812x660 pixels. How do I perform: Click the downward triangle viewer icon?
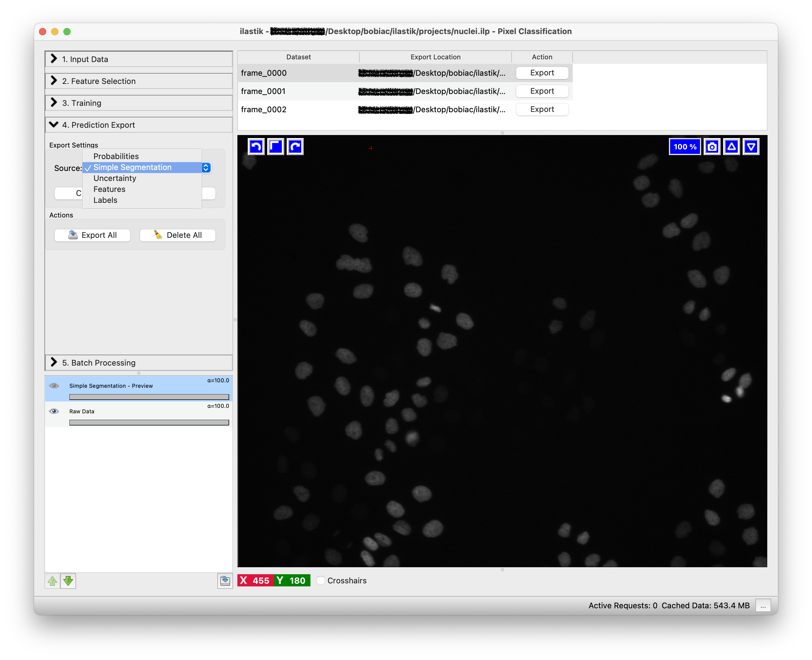751,147
